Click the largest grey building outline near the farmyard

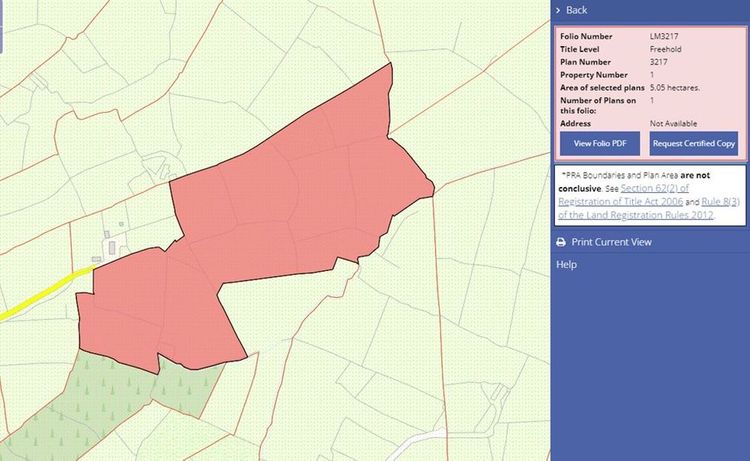tap(112, 247)
